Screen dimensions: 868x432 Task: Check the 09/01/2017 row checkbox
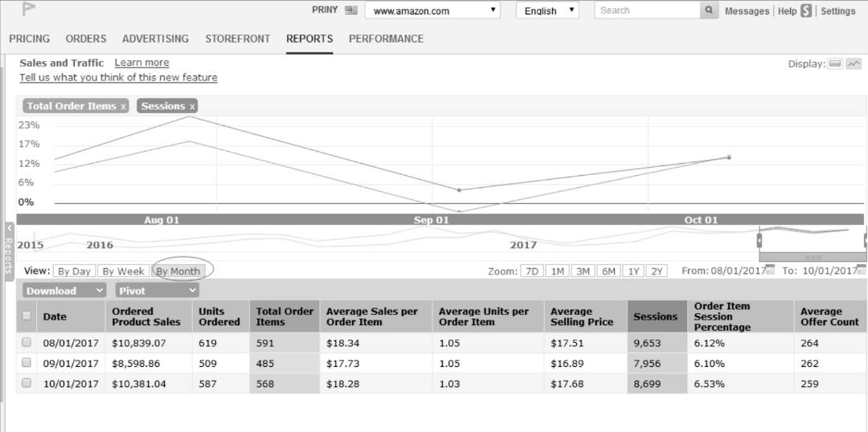26,363
